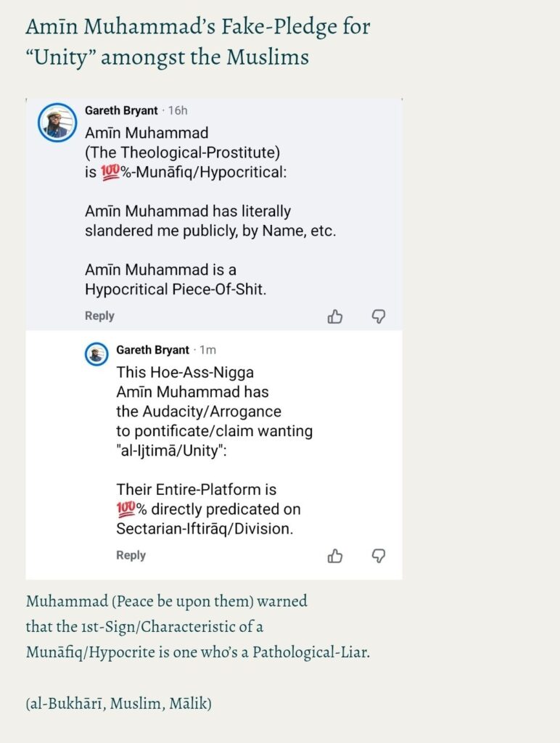Open Gareth Bryant's name on the top comment
The image size is (560, 743).
click(x=121, y=110)
